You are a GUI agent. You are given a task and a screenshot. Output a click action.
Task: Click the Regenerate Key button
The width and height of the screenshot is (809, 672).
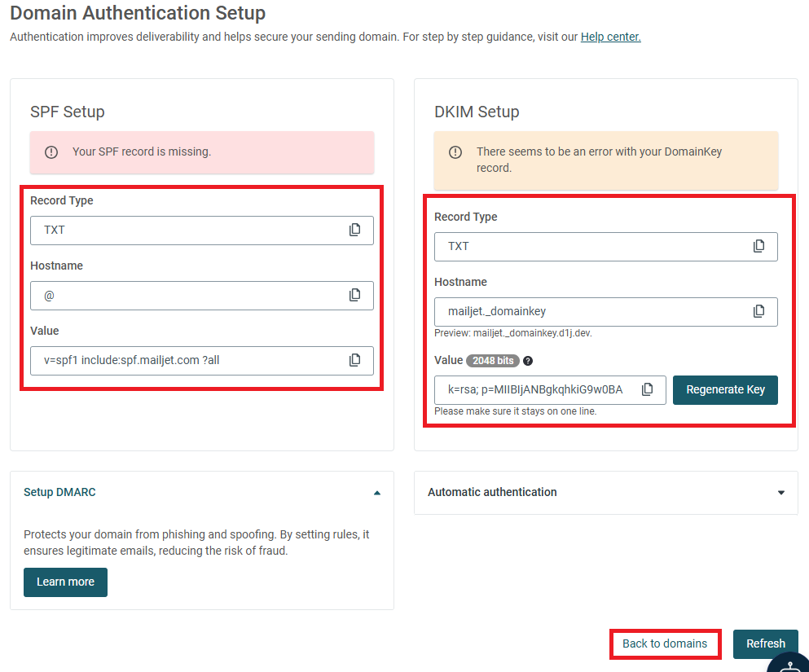725,390
